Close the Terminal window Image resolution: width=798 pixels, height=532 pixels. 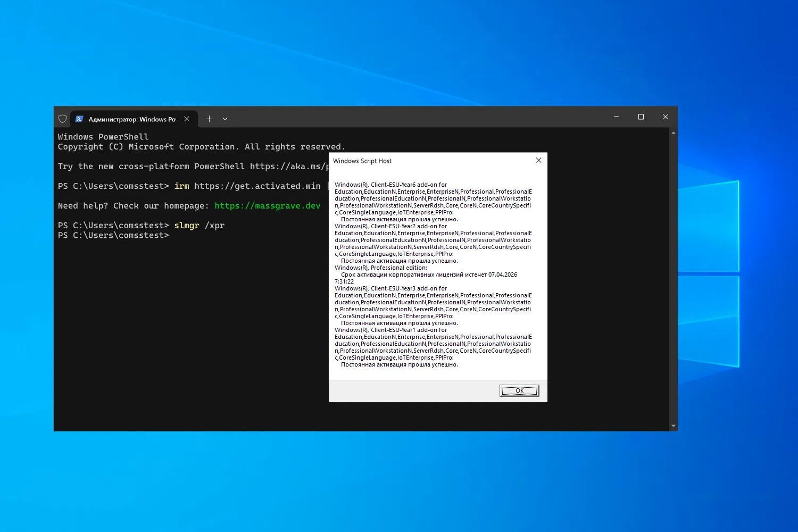coord(666,117)
